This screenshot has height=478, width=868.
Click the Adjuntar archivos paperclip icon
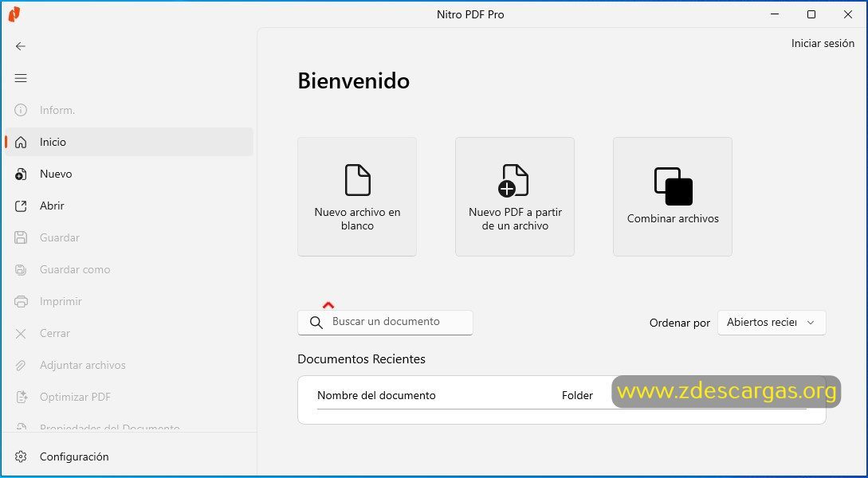pyautogui.click(x=21, y=366)
